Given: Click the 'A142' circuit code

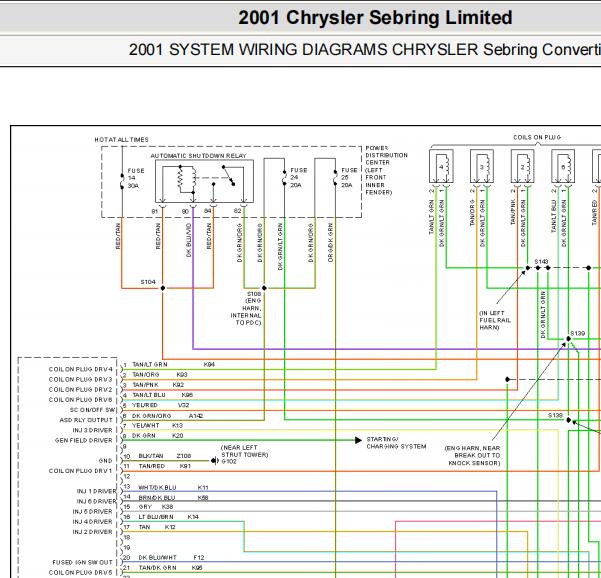Looking at the screenshot, I should pos(196,415).
